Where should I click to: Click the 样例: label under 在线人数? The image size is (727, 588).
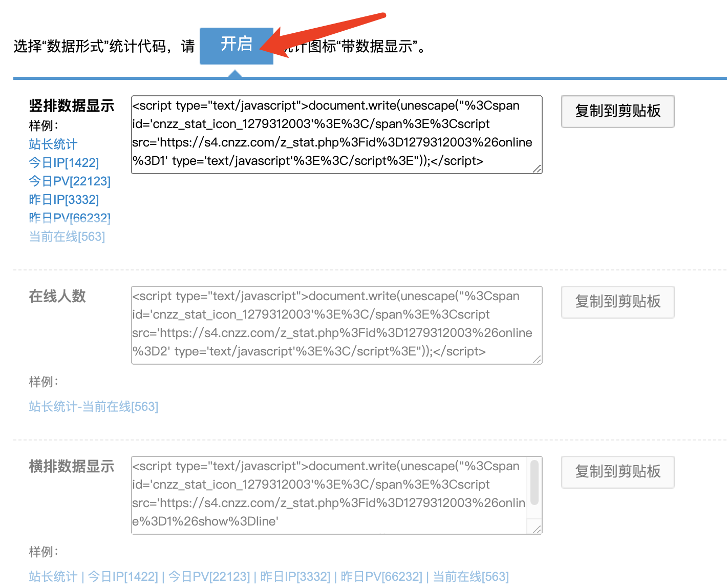click(44, 382)
